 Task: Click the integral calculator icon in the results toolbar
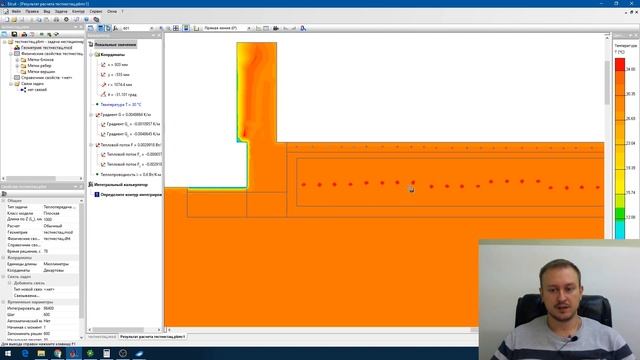[x=116, y=28]
